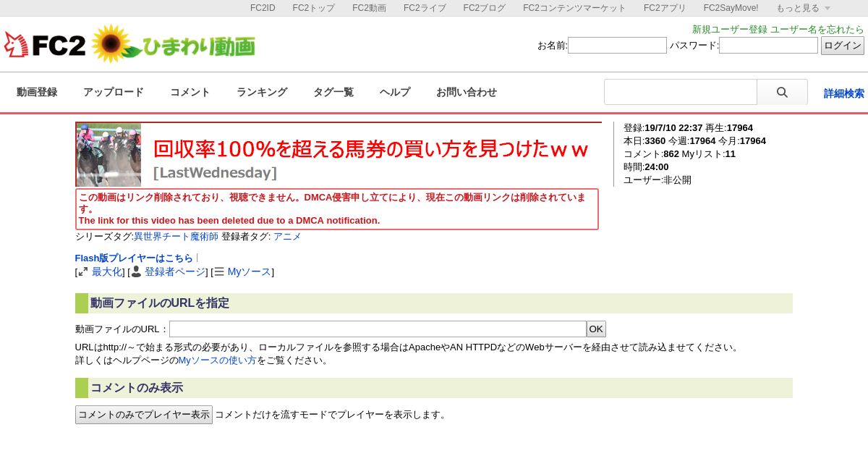Click the 回収率100% ad headline

tap(372, 149)
